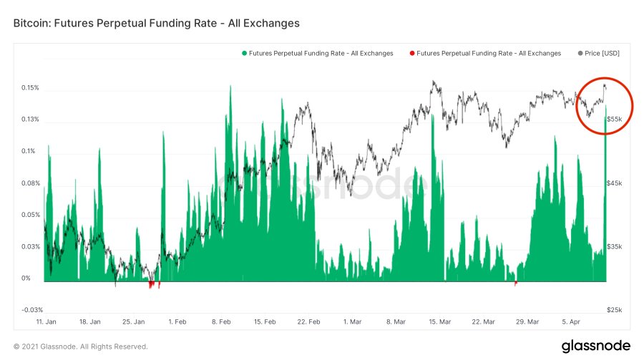This screenshot has width=644, height=363.
Task: Click the 11. Jan date axis label
Action: pos(46,322)
